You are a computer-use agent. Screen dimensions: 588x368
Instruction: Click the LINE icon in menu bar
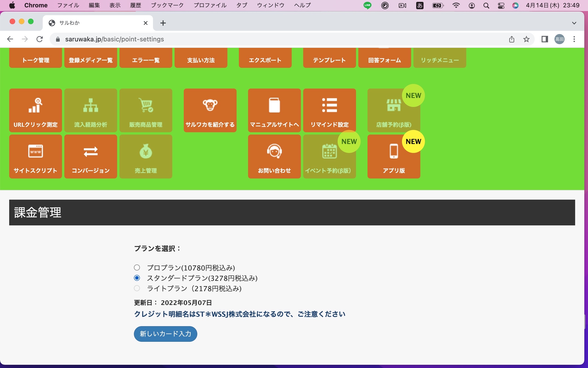(x=367, y=5)
